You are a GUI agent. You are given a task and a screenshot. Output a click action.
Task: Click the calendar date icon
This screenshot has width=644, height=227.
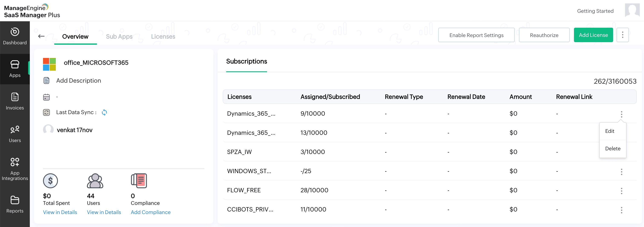[46, 97]
